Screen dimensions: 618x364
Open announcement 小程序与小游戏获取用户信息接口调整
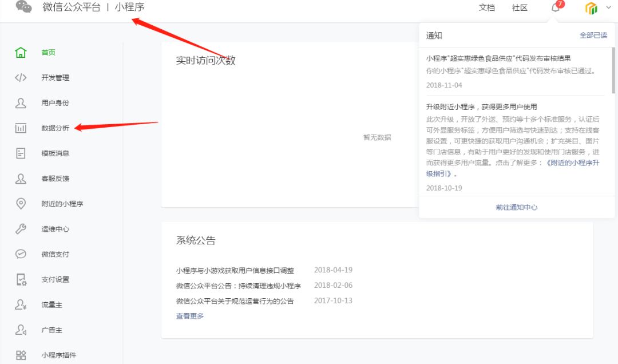coord(235,271)
